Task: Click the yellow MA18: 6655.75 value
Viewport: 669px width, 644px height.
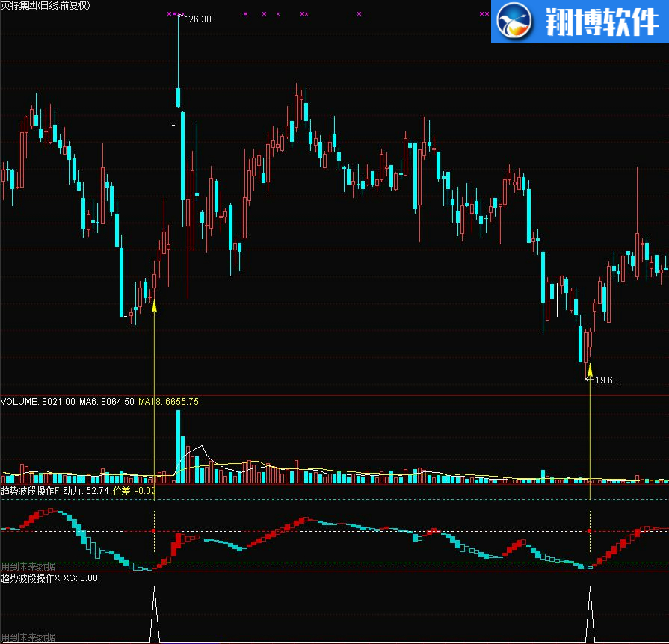Action: (168, 402)
